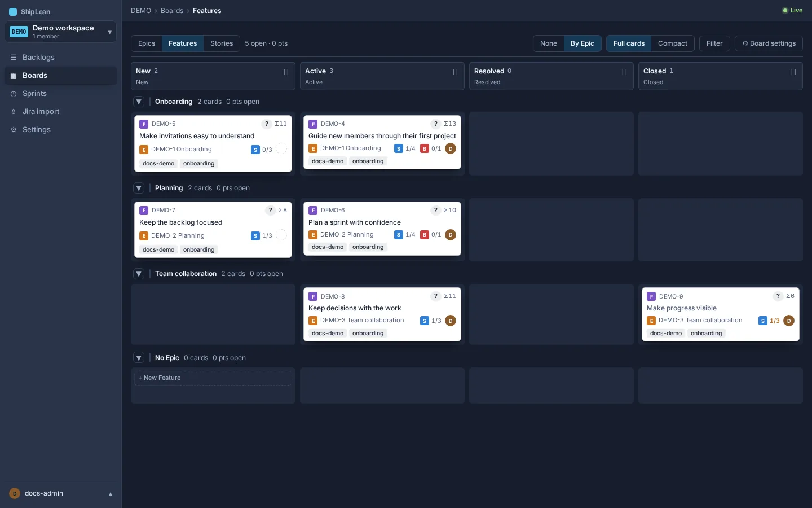The height and width of the screenshot is (508, 812).
Task: Collapse the Onboarding epic swimlane
Action: click(x=139, y=102)
